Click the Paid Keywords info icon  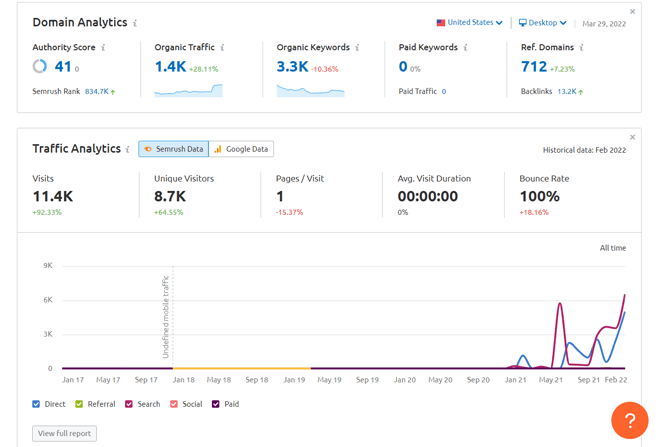pyautogui.click(x=465, y=48)
